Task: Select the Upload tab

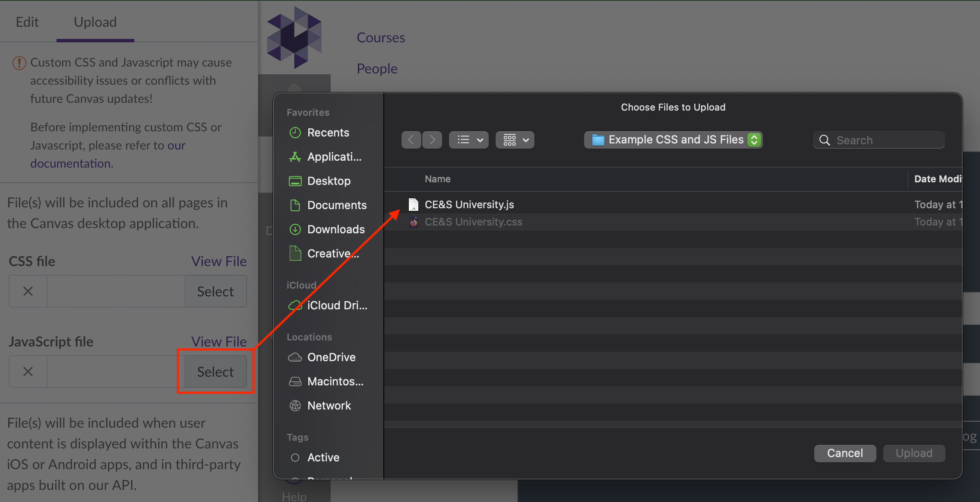Action: pos(95,22)
